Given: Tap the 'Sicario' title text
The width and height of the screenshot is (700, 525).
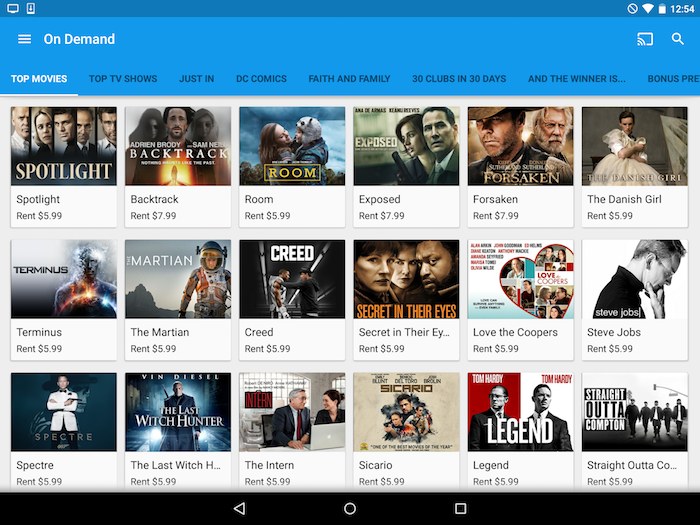Looking at the screenshot, I should 375,465.
